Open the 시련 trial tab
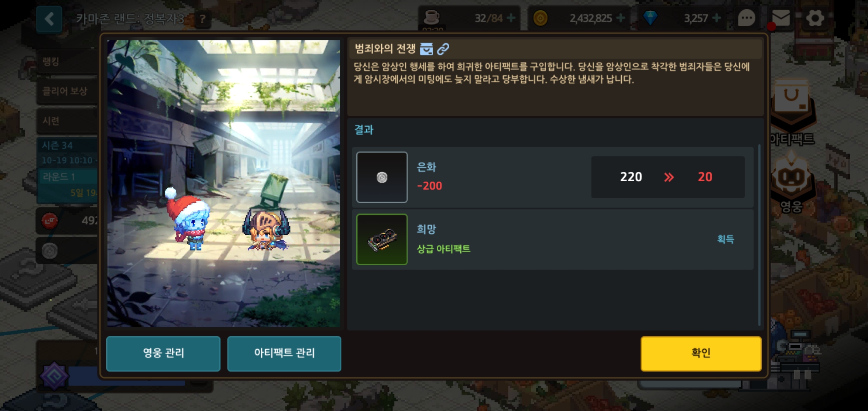 click(67, 121)
